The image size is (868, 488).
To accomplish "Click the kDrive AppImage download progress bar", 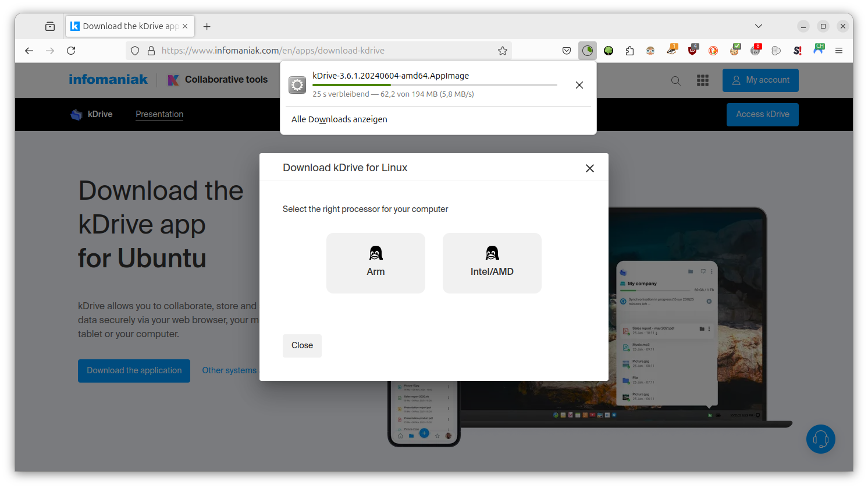I will pos(434,85).
